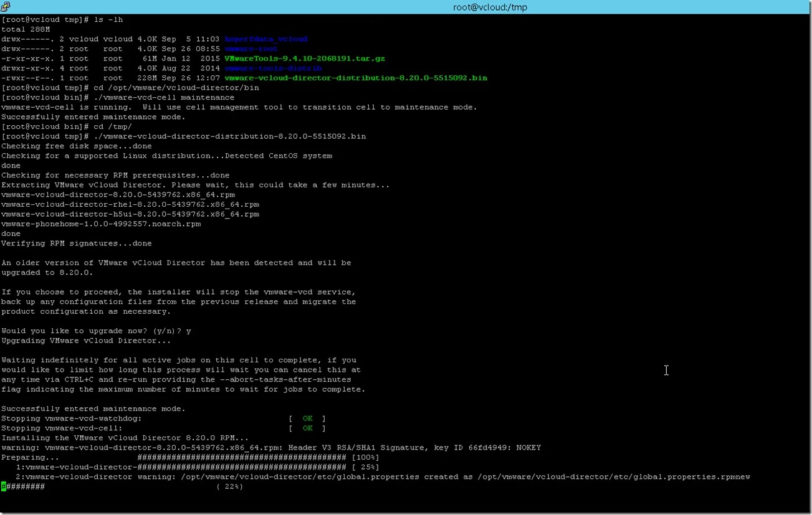Click the OK status for vmware-vcd-watchdog
The image size is (812, 515).
[308, 418]
